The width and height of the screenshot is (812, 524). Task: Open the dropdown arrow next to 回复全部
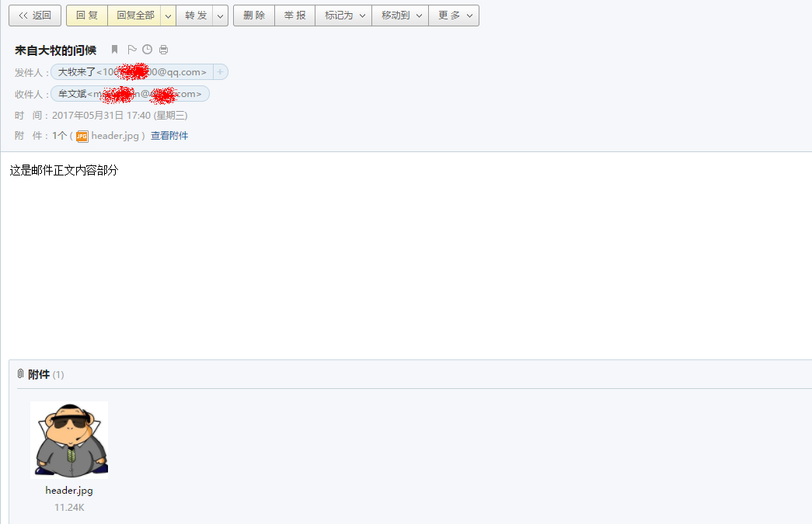pyautogui.click(x=169, y=16)
